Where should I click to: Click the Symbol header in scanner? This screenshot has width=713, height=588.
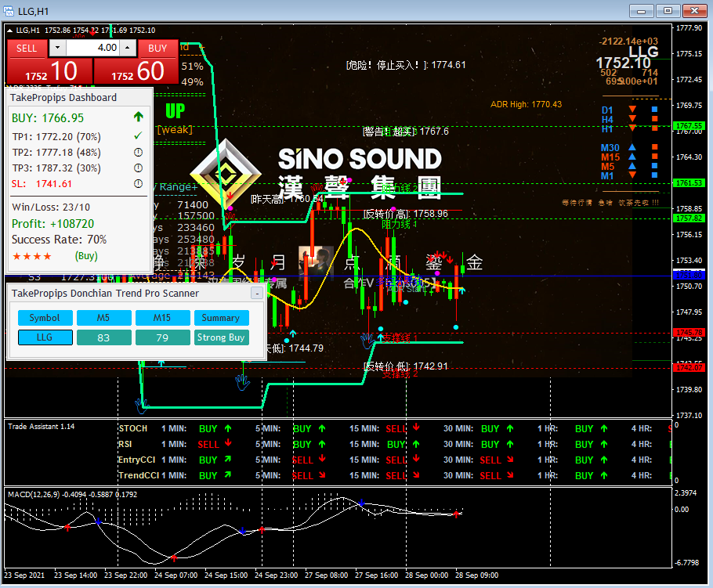tap(45, 318)
